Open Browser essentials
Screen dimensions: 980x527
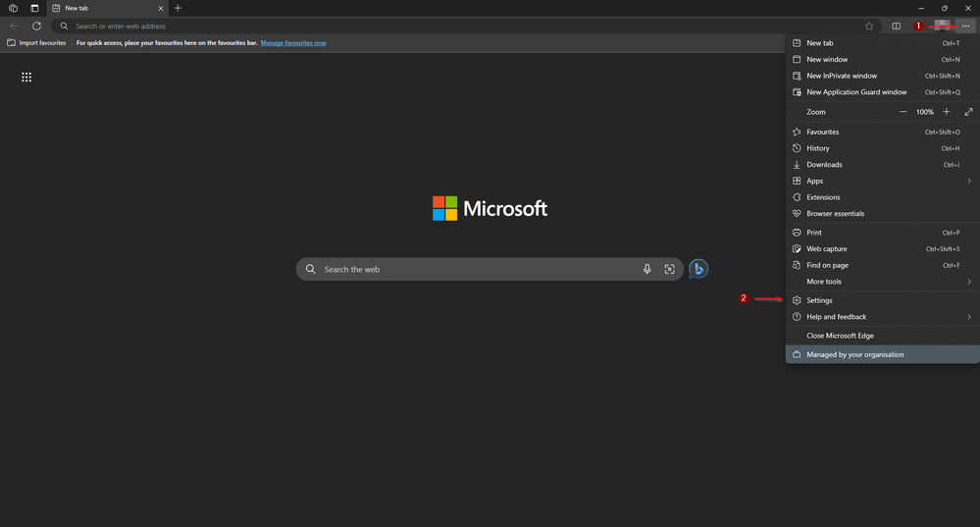[882, 213]
